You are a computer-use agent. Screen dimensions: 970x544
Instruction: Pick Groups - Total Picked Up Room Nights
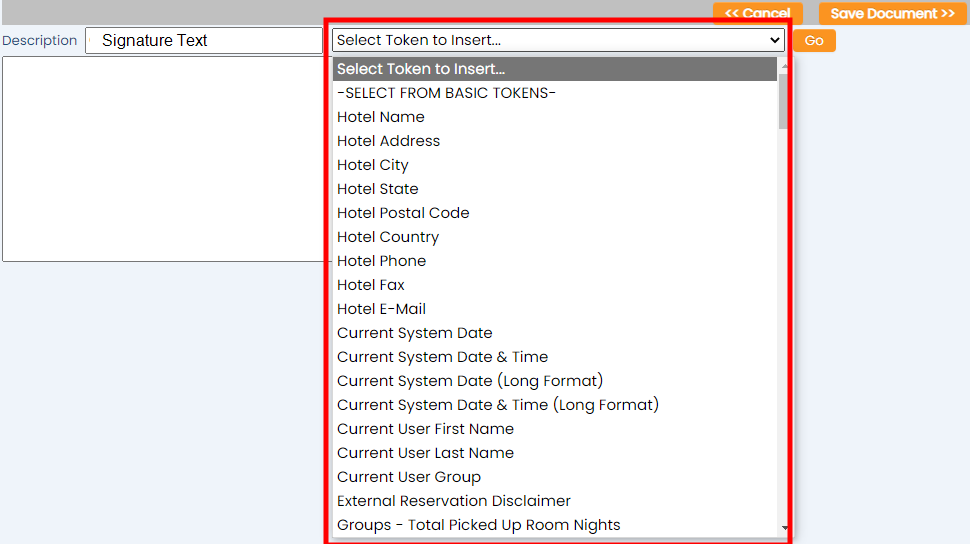[x=554, y=525]
